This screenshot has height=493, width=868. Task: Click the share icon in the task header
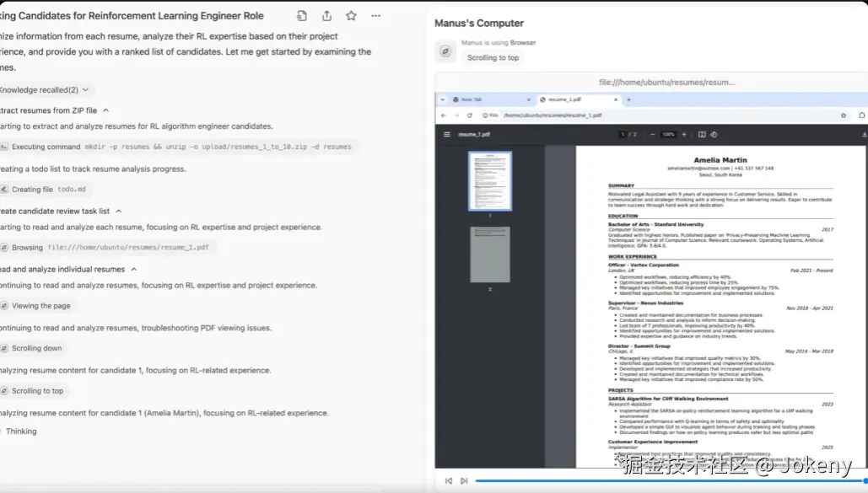pos(326,16)
